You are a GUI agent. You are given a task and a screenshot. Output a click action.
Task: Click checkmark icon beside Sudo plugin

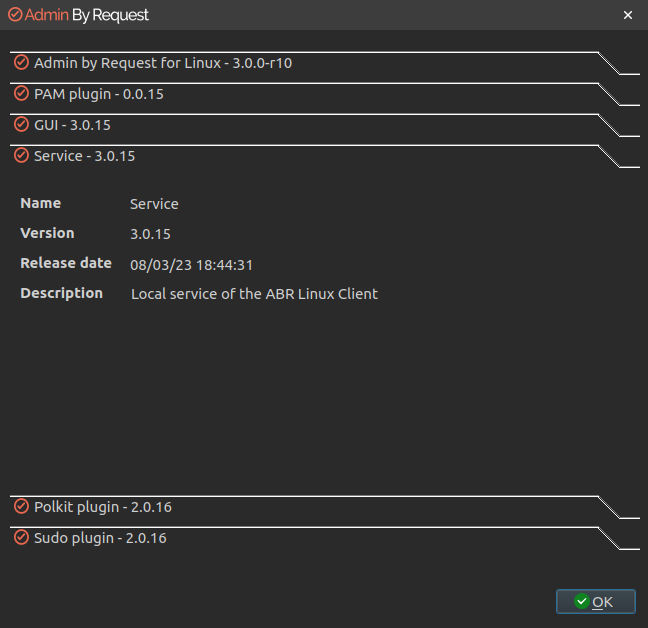tap(21, 538)
